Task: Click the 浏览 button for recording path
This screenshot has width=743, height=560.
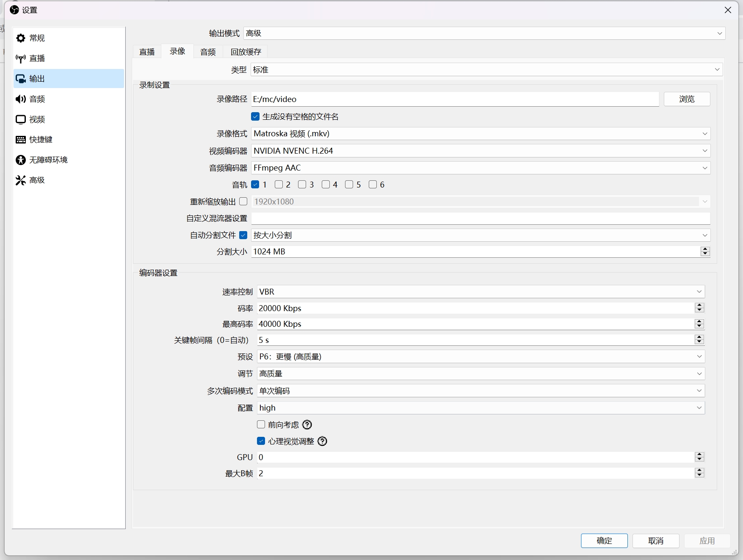Action: (x=686, y=99)
